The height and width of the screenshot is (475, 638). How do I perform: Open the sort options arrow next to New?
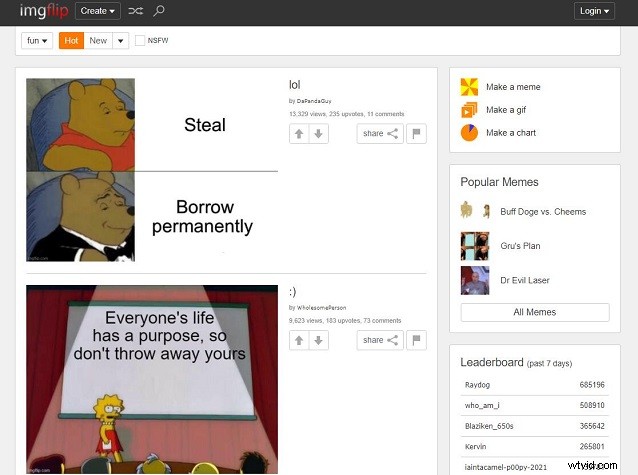coord(120,41)
